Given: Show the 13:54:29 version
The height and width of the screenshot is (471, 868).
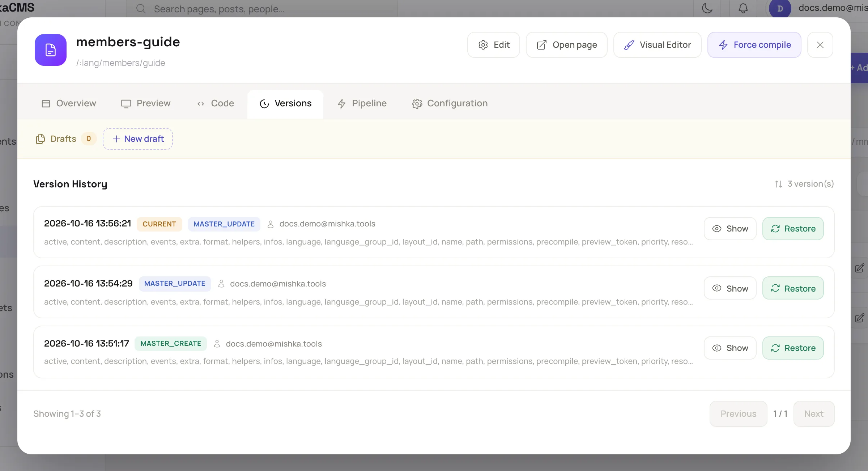Looking at the screenshot, I should [730, 288].
